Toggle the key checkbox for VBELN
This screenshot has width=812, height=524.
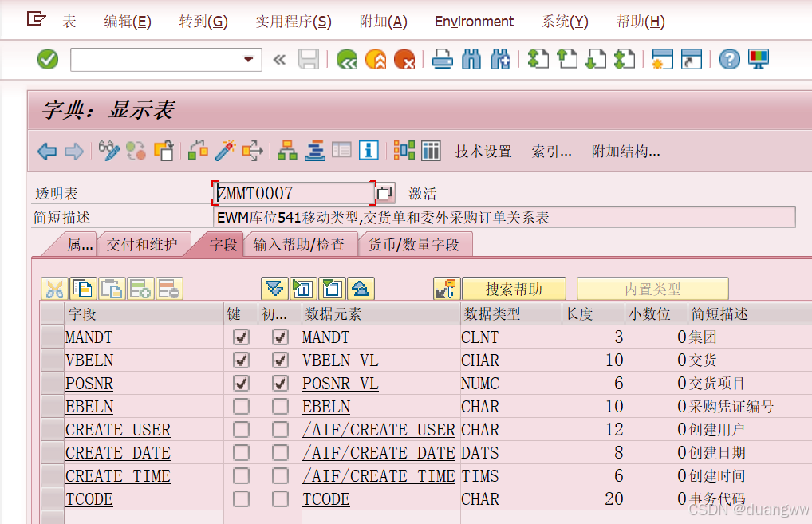point(241,360)
